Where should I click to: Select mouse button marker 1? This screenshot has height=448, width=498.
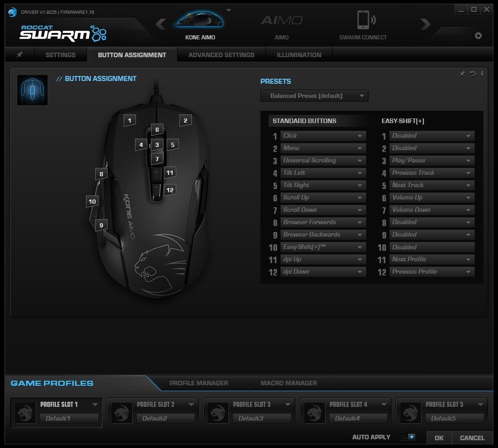click(130, 120)
